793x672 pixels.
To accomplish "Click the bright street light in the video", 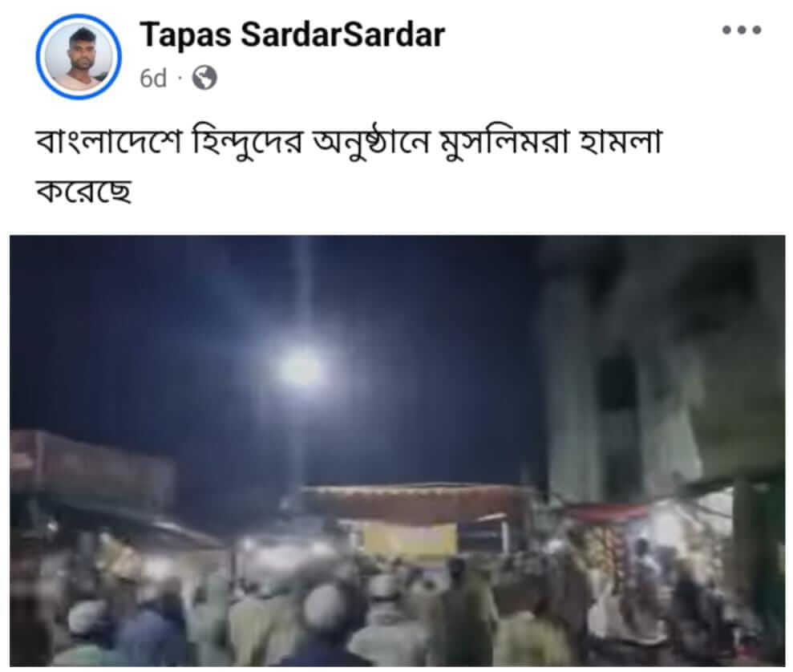I will [301, 367].
